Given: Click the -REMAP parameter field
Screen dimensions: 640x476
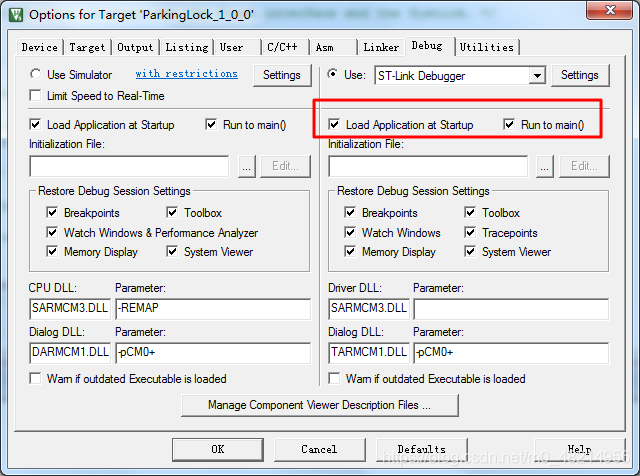Looking at the screenshot, I should pyautogui.click(x=213, y=308).
